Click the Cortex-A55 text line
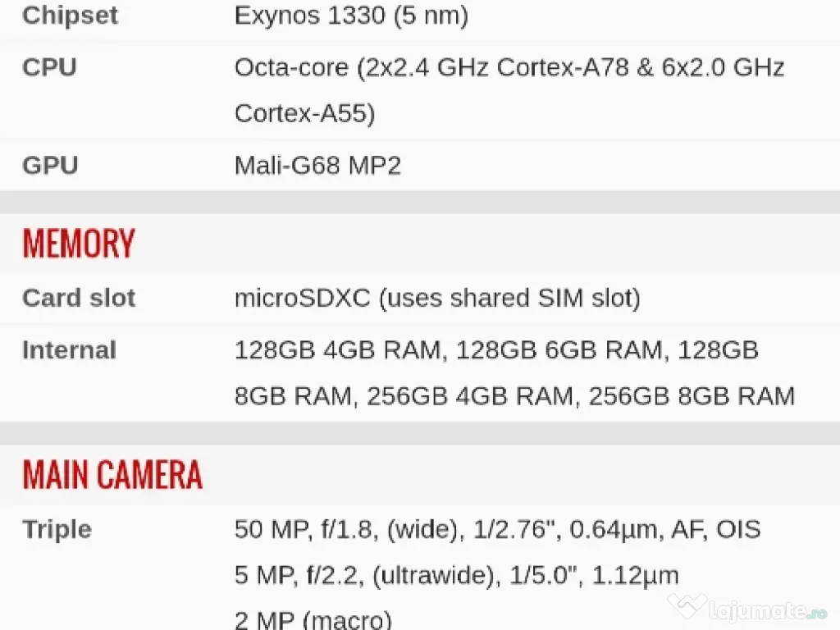Image resolution: width=840 pixels, height=630 pixels. pos(304,113)
